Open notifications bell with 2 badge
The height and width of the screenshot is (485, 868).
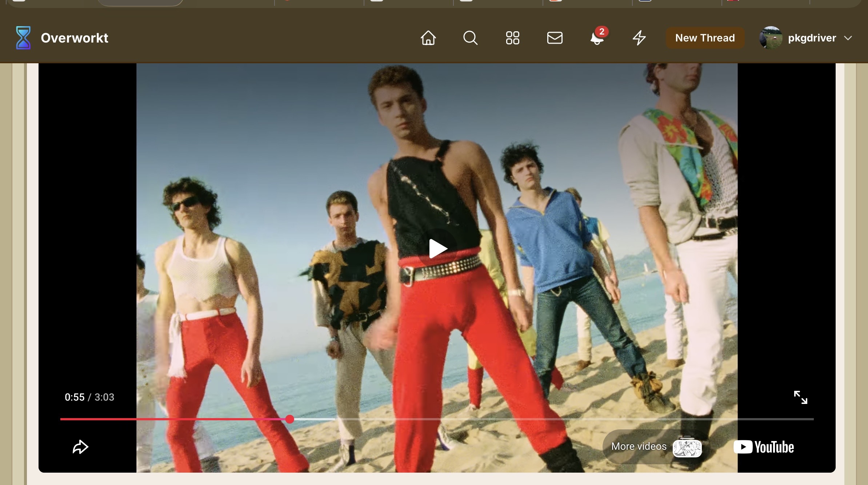pyautogui.click(x=598, y=37)
